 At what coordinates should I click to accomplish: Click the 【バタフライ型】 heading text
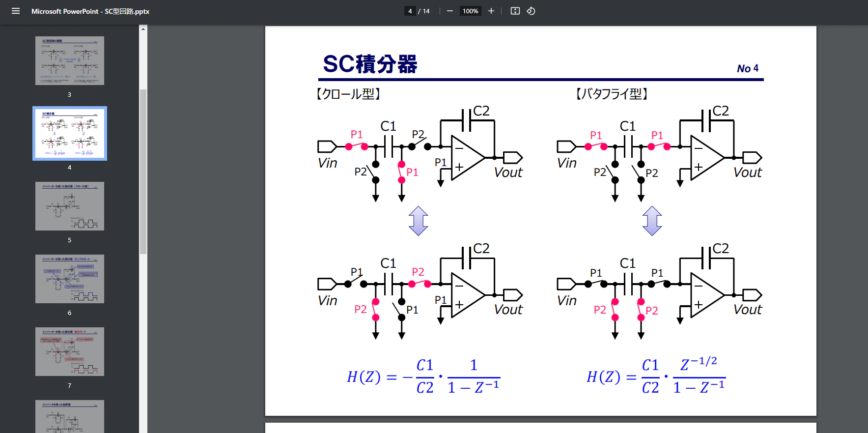pos(612,94)
